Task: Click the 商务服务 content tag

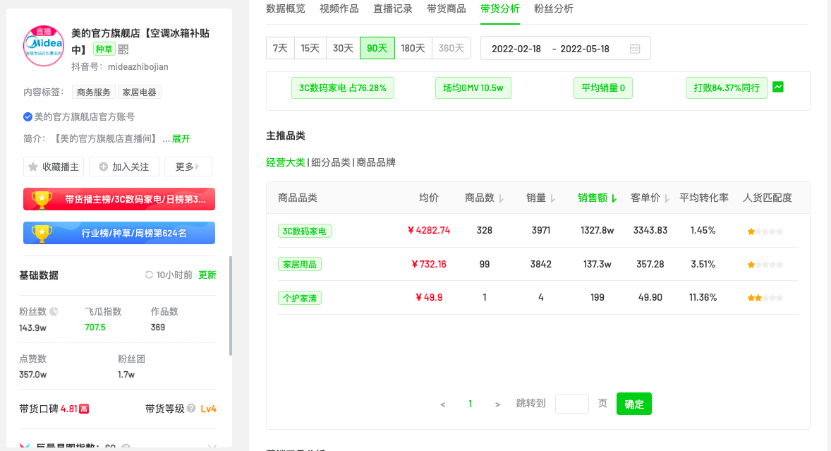Action: click(x=94, y=92)
